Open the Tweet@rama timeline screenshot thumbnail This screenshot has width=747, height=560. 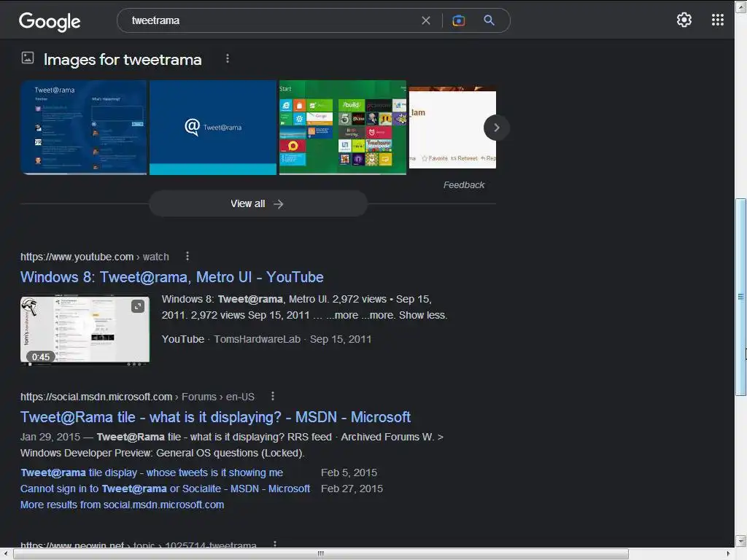pyautogui.click(x=83, y=128)
